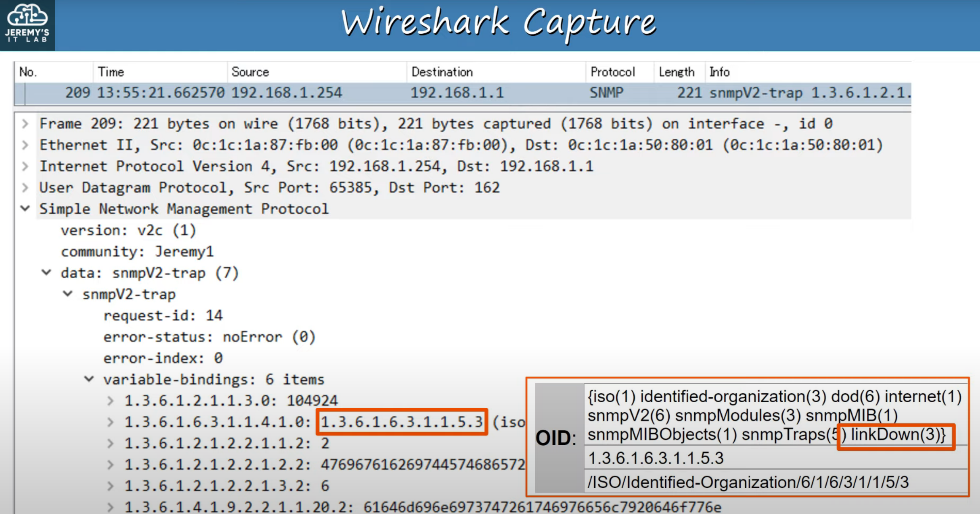
Task: Expand binding 1.3.6.1.6.3.1.1.4.1.0 entry
Action: pos(110,422)
